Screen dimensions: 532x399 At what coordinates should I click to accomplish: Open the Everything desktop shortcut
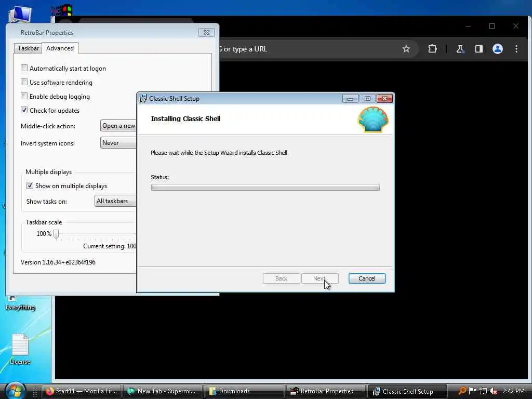[20, 303]
